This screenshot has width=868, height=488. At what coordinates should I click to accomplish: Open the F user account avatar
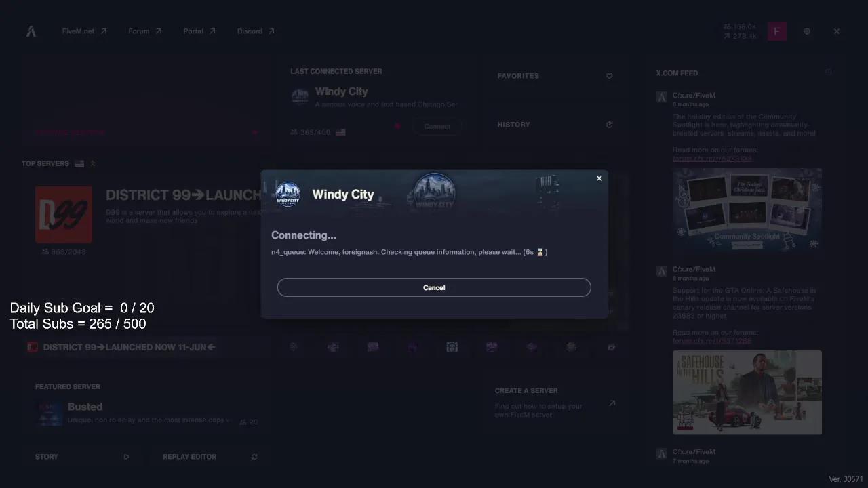pyautogui.click(x=777, y=31)
